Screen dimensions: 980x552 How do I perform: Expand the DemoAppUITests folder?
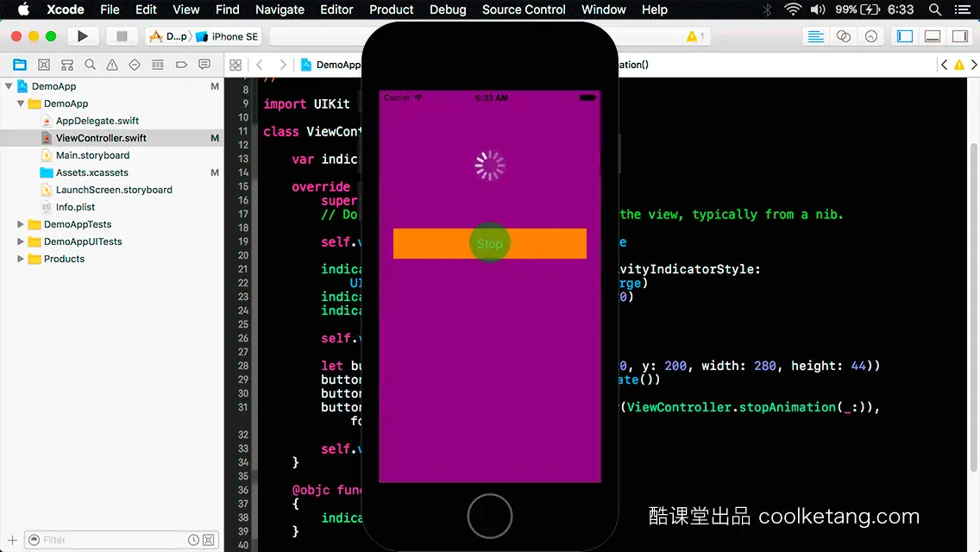pos(21,241)
